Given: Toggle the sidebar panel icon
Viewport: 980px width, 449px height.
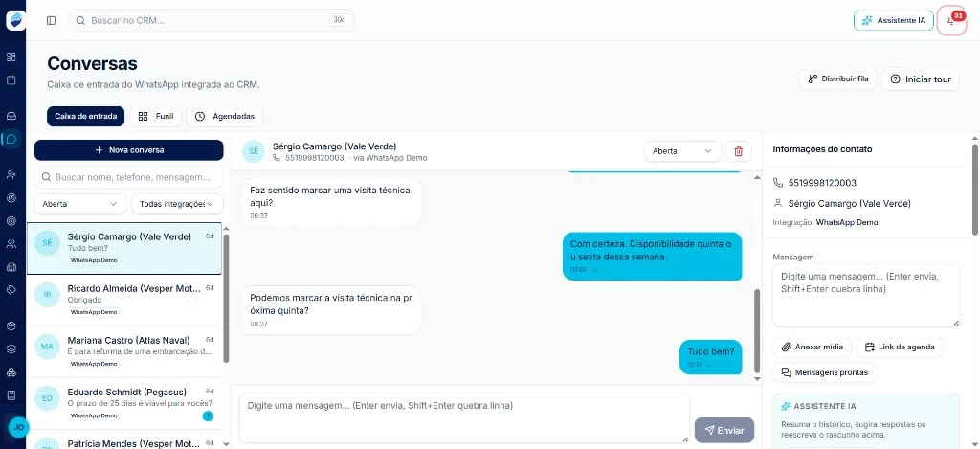Looking at the screenshot, I should 52,20.
